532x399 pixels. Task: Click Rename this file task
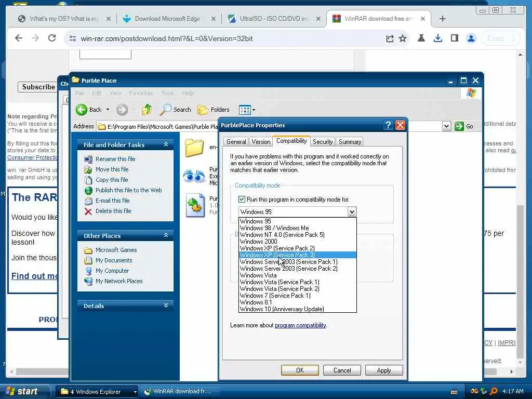(115, 159)
